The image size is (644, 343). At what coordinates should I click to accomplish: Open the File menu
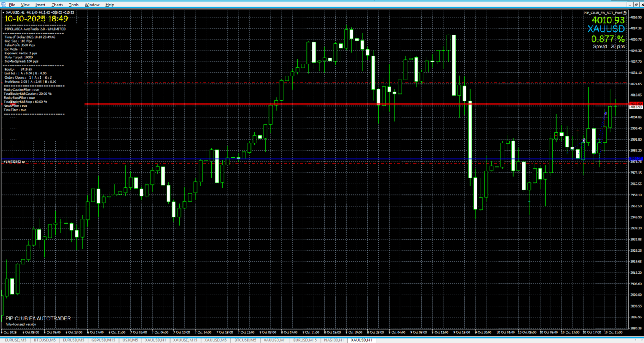(x=12, y=5)
